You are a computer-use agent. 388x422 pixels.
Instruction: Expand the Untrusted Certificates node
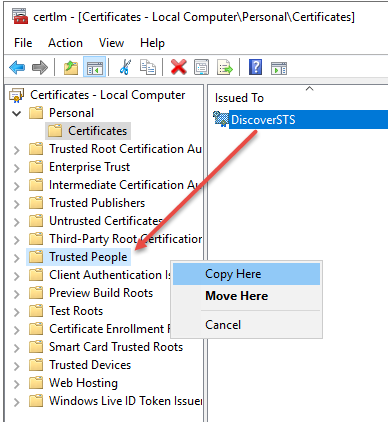point(16,221)
